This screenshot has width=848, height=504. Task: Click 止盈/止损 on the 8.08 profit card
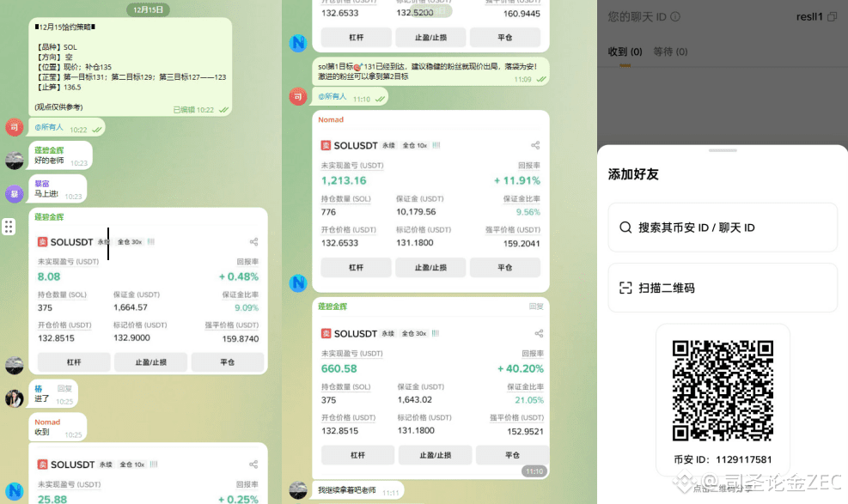pyautogui.click(x=151, y=362)
